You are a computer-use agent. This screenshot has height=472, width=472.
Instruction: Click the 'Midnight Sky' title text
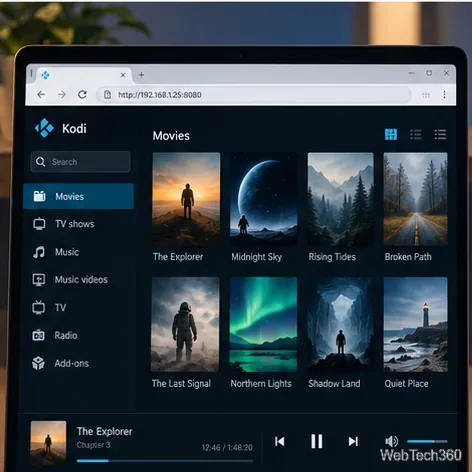click(x=257, y=257)
